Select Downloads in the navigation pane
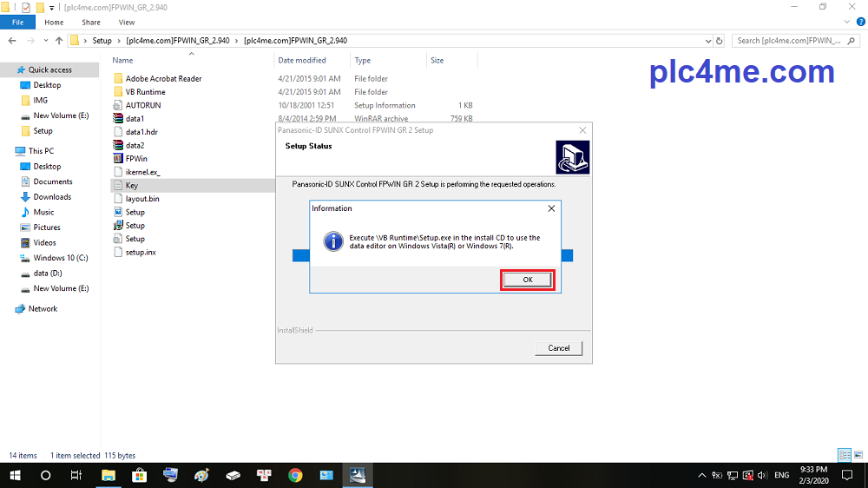 [52, 197]
